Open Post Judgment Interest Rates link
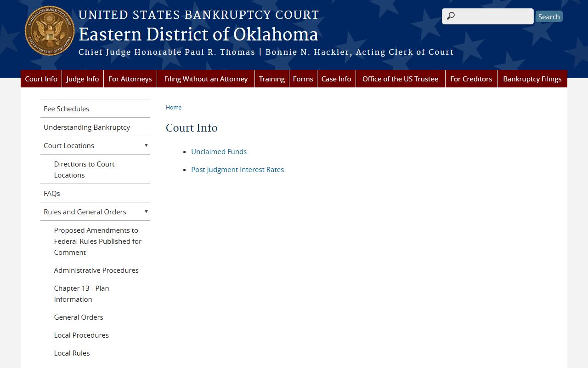This screenshot has width=588, height=368. click(237, 169)
